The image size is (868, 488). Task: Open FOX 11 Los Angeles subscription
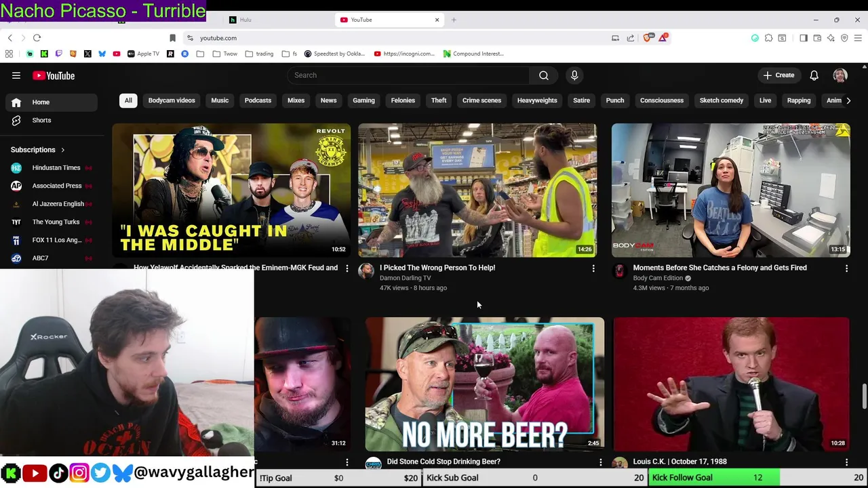pyautogui.click(x=51, y=240)
